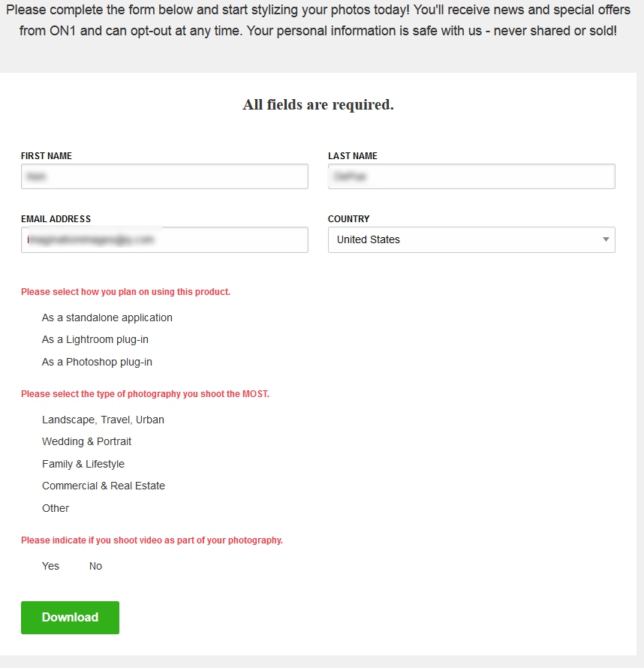This screenshot has height=668, width=644.
Task: Choose 'As a Lightroom plug-in' option
Action: [x=95, y=339]
